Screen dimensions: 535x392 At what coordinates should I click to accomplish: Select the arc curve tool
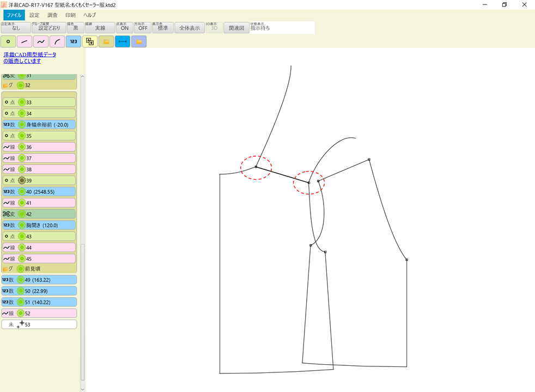point(57,41)
